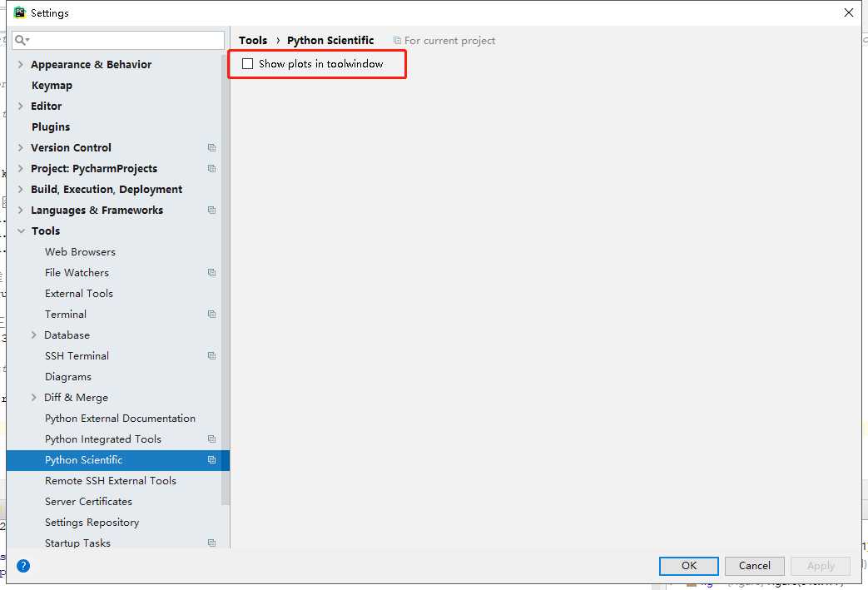The height and width of the screenshot is (590, 868).
Task: Select Startup Tasks entry
Action: [x=77, y=543]
